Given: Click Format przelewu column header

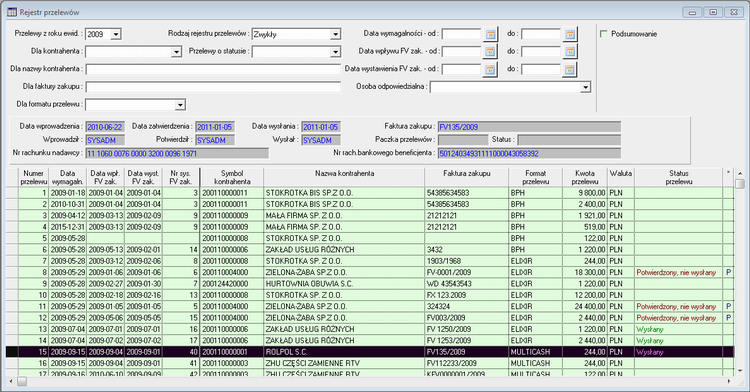Looking at the screenshot, I should (535, 177).
